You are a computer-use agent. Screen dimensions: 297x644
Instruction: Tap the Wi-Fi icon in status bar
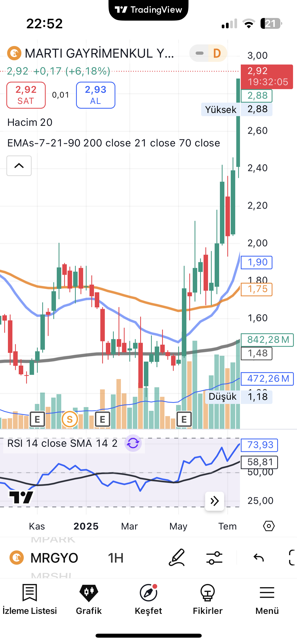coord(249,24)
